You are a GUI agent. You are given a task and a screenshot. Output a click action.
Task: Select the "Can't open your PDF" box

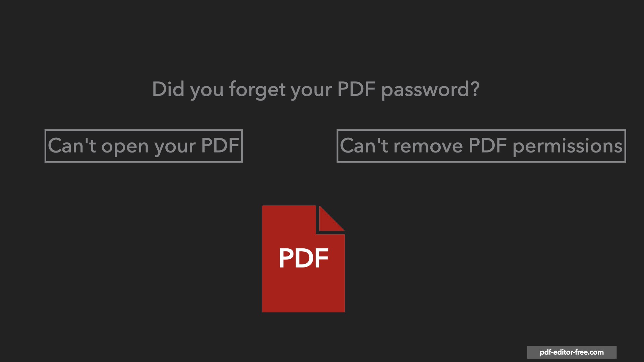tap(144, 146)
